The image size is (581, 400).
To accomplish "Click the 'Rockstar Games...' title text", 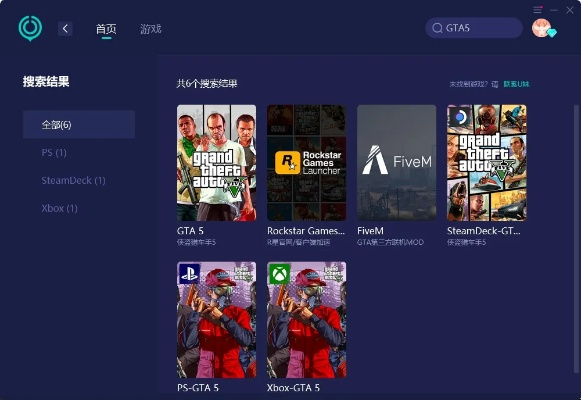I will [306, 231].
